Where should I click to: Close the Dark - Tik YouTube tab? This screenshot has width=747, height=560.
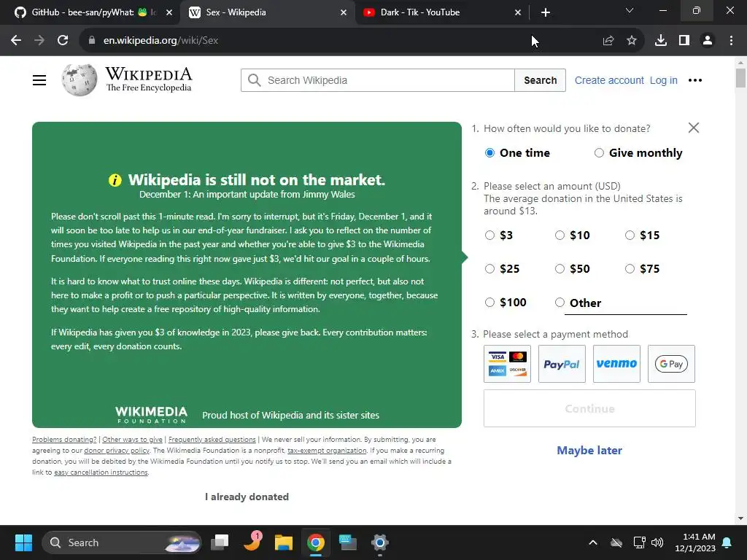click(518, 13)
